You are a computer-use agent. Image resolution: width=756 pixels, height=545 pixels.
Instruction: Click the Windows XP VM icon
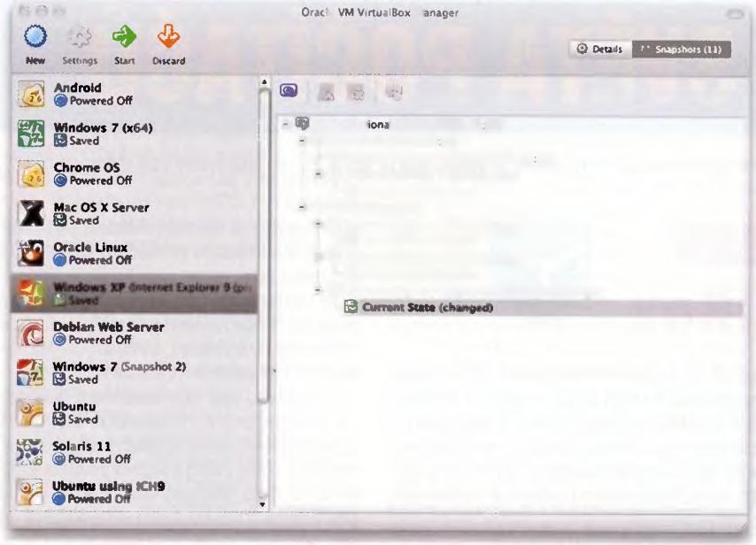pos(31,293)
